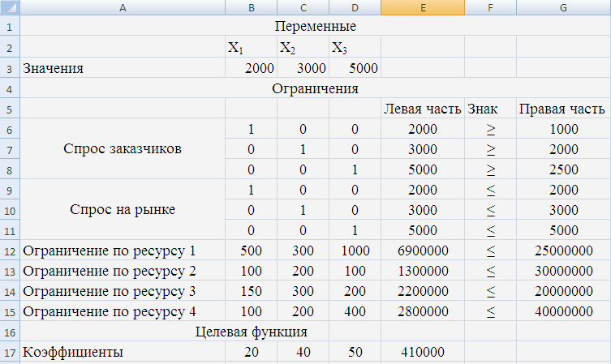Select objective coefficient 20
The height and width of the screenshot is (364, 611).
251,352
